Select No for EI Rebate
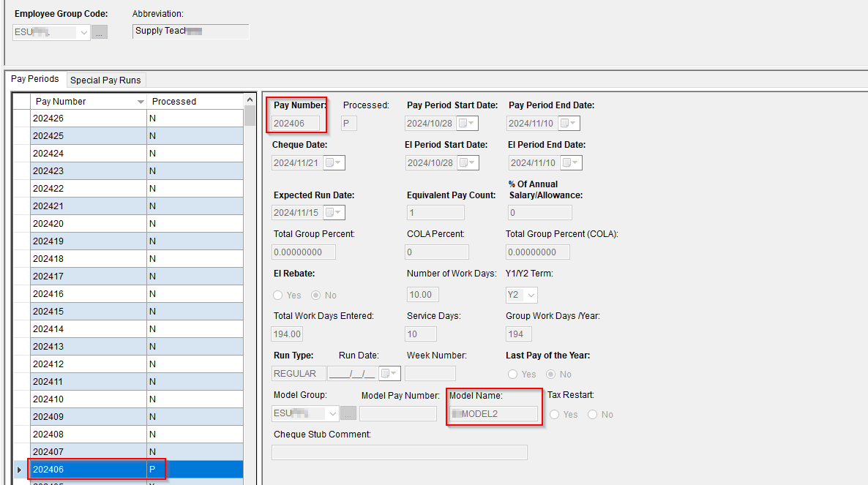Image resolution: width=868 pixels, height=485 pixels. [315, 296]
